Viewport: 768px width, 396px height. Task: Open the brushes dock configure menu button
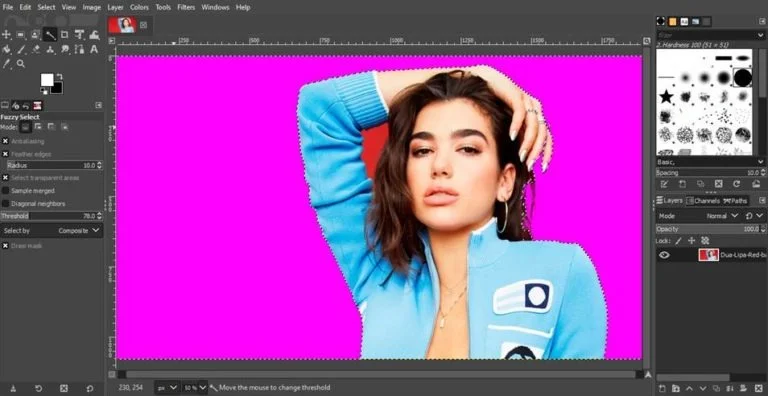coord(762,21)
